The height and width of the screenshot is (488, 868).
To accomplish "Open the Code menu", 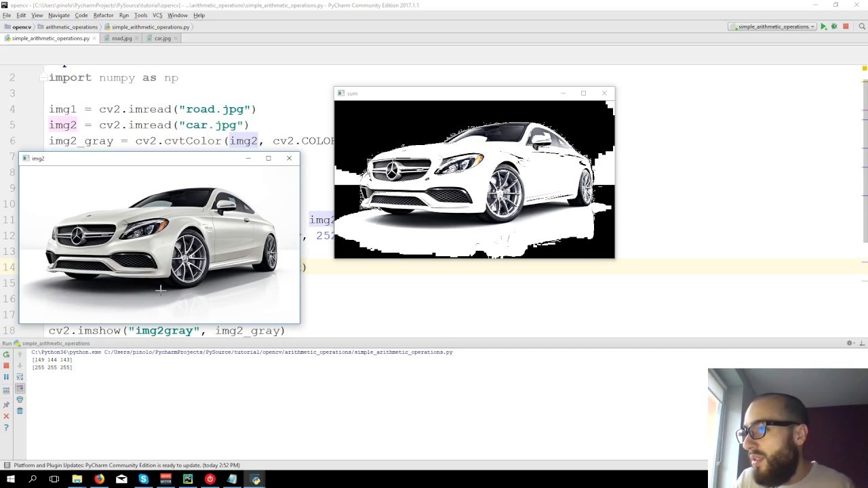I will (81, 15).
